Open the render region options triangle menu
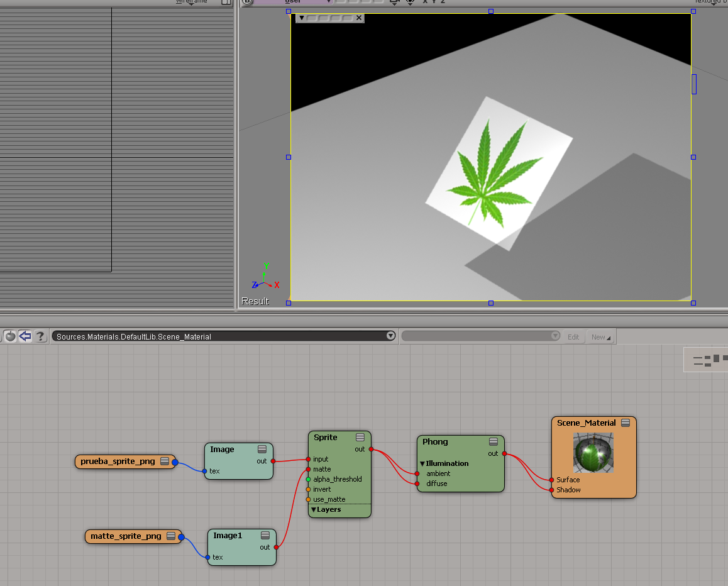728x586 pixels. 301,18
